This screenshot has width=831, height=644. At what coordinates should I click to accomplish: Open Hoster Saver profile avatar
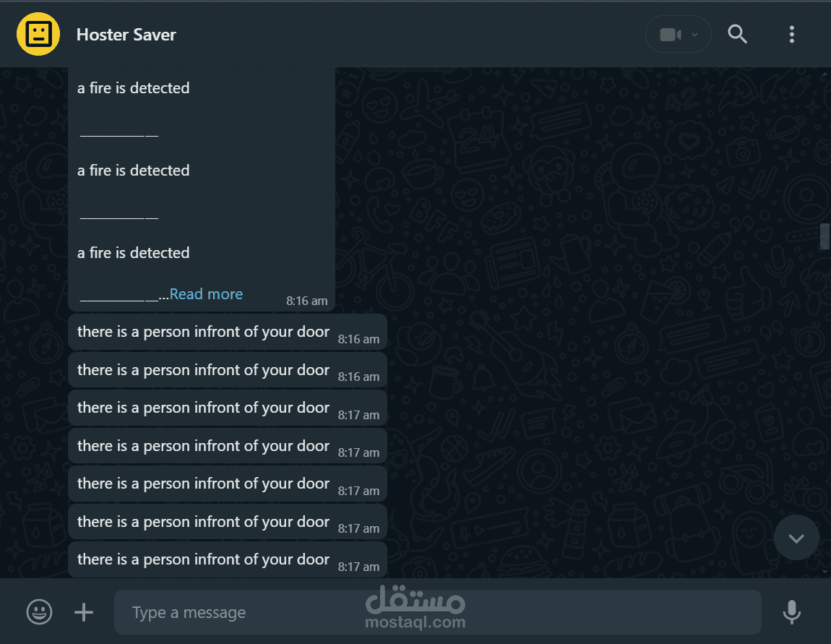tap(38, 35)
